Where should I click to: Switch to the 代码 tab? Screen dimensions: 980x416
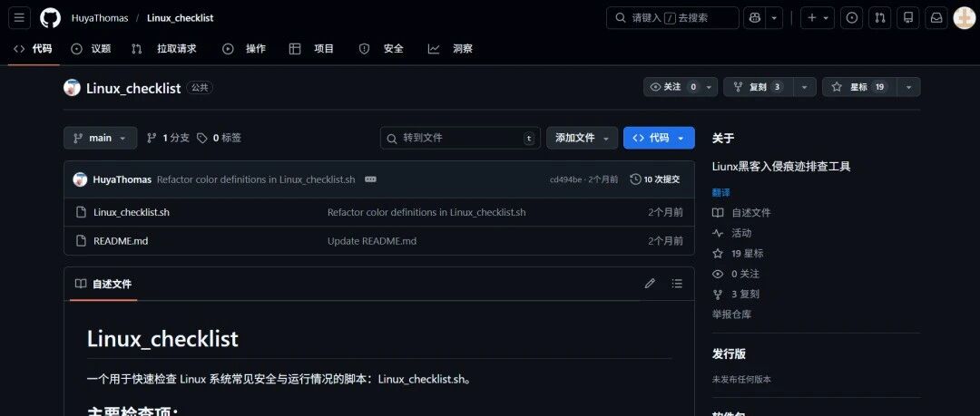(34, 49)
